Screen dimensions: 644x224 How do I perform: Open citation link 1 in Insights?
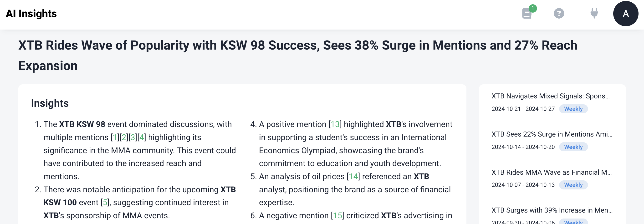tap(115, 137)
